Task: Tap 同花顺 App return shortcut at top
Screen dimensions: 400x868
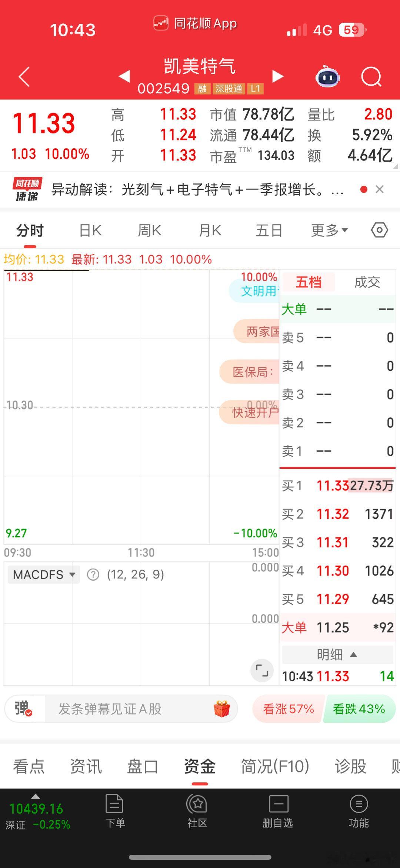Action: [x=195, y=24]
